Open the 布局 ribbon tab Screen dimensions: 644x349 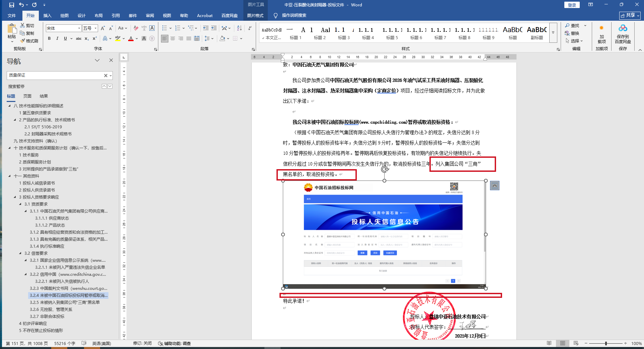click(x=98, y=15)
